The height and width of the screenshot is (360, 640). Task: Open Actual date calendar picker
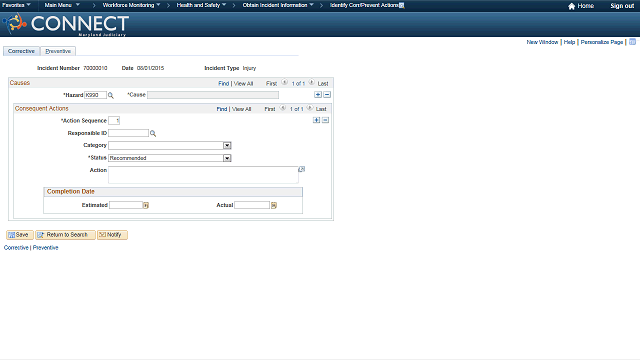[x=274, y=205]
